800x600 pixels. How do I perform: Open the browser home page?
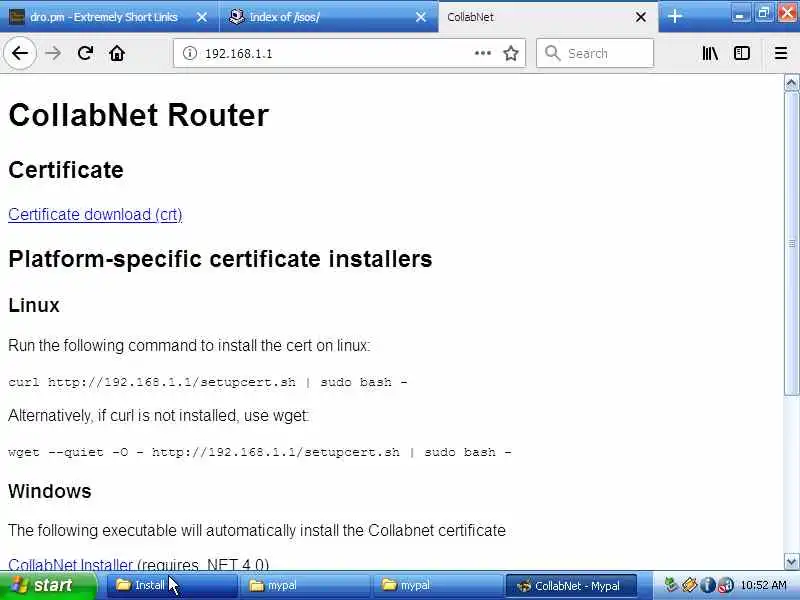click(x=117, y=53)
